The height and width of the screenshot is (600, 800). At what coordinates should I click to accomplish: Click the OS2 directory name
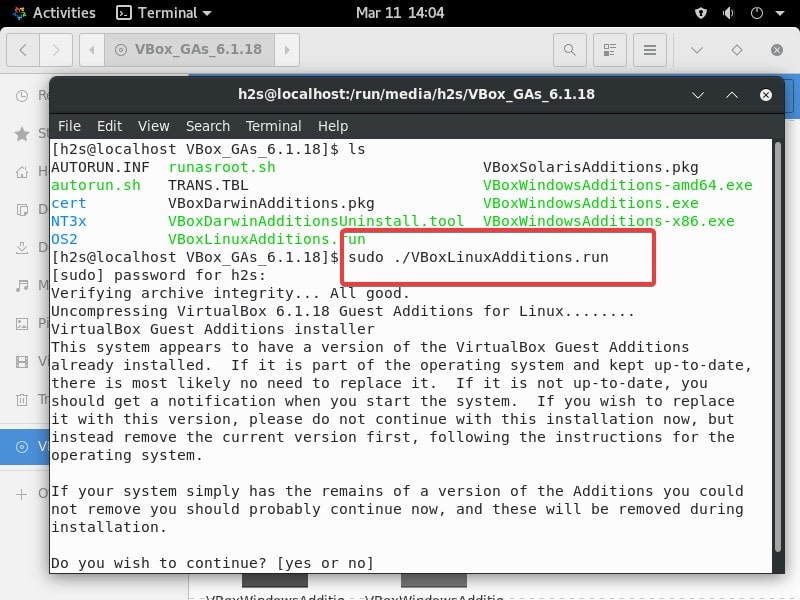(64, 239)
